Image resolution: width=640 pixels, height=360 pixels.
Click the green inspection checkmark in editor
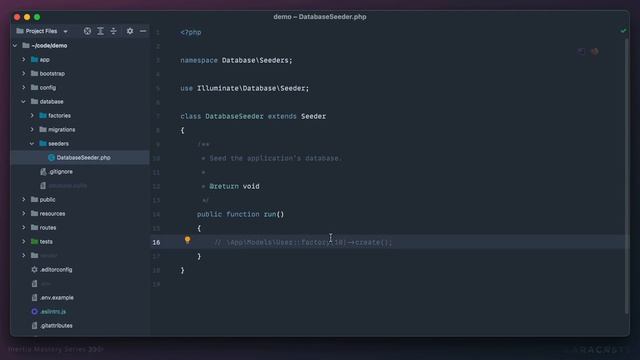623,31
